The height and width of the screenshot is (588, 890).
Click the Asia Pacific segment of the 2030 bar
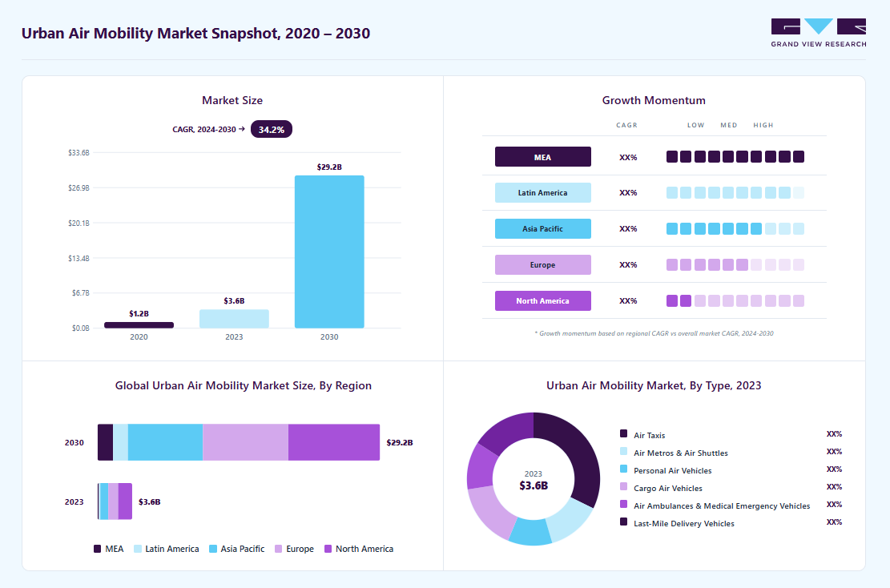tap(165, 442)
